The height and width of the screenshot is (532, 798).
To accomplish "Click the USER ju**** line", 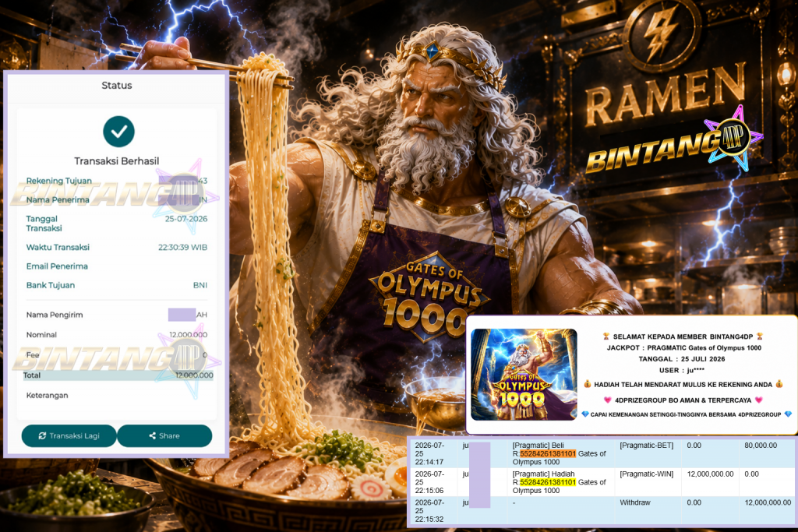I will (681, 370).
